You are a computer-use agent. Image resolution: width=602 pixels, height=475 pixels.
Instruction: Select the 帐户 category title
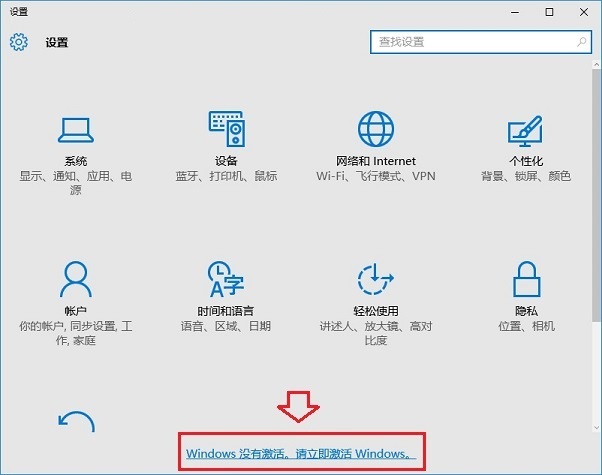pos(76,311)
